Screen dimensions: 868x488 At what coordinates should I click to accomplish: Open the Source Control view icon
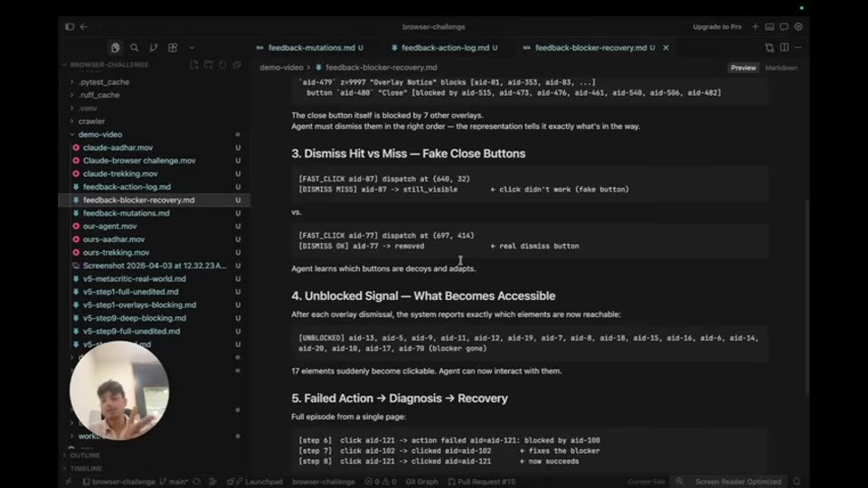pyautogui.click(x=154, y=48)
